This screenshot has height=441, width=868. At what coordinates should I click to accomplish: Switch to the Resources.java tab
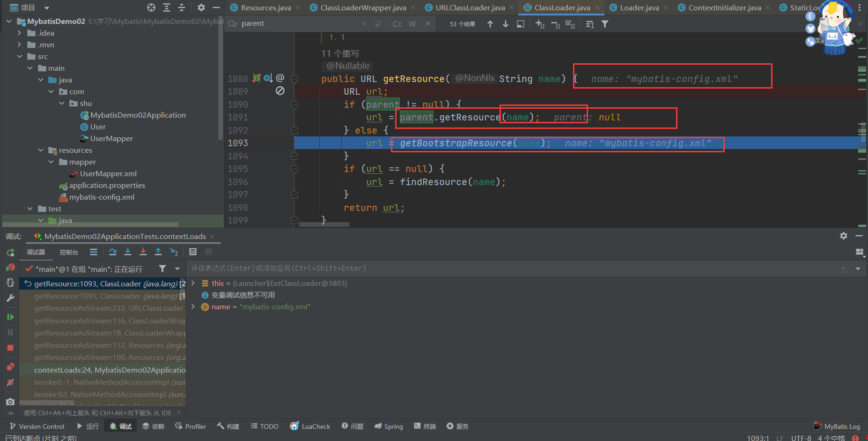265,7
